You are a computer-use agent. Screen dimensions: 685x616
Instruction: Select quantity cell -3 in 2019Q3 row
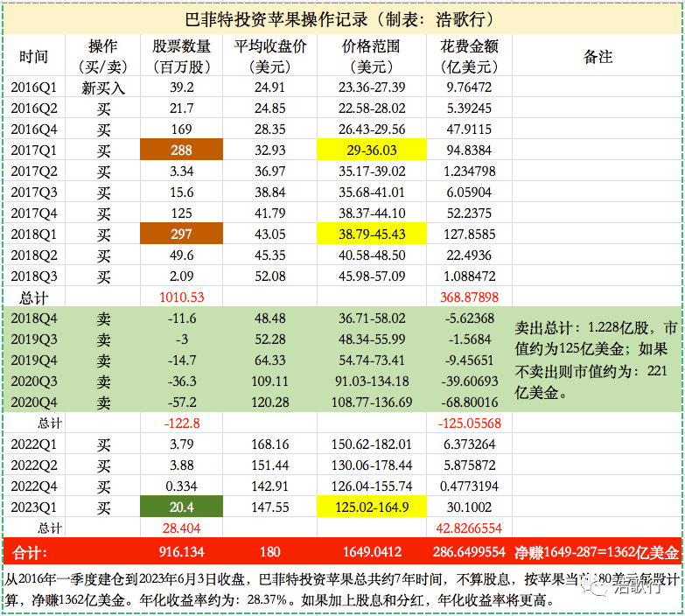coord(181,339)
